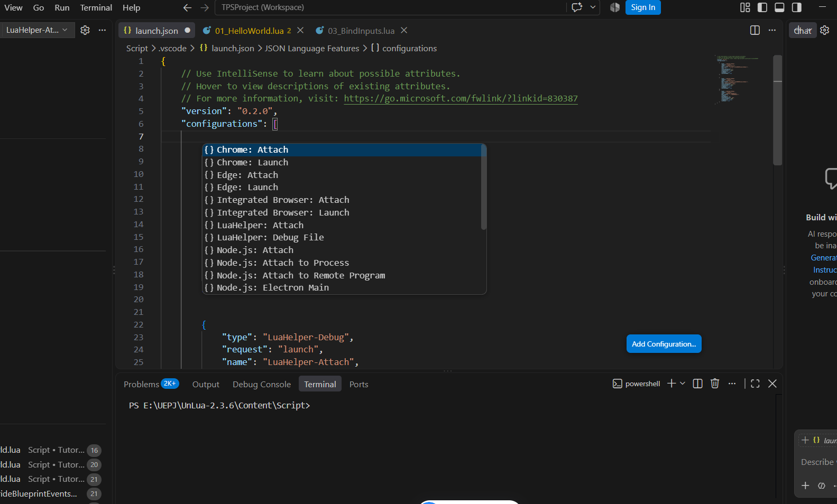Close the 01_HelloWorld.lua tab
This screenshot has height=504, width=837.
[300, 30]
